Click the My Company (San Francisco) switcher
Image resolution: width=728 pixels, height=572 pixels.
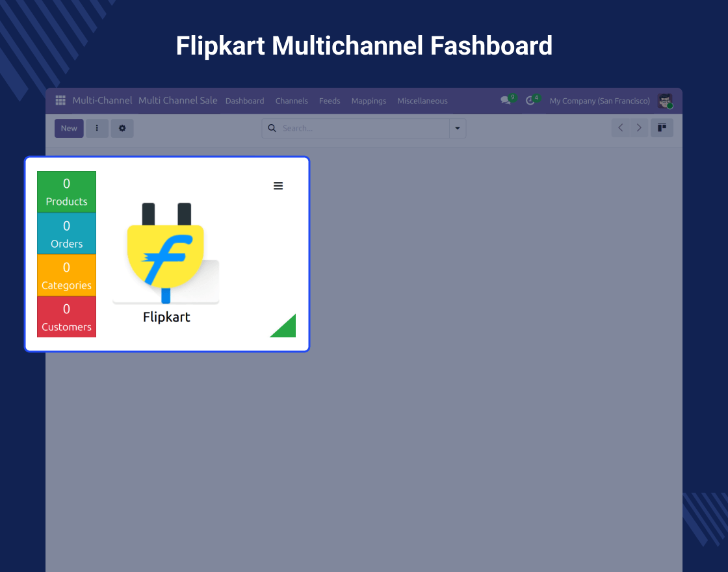(599, 101)
